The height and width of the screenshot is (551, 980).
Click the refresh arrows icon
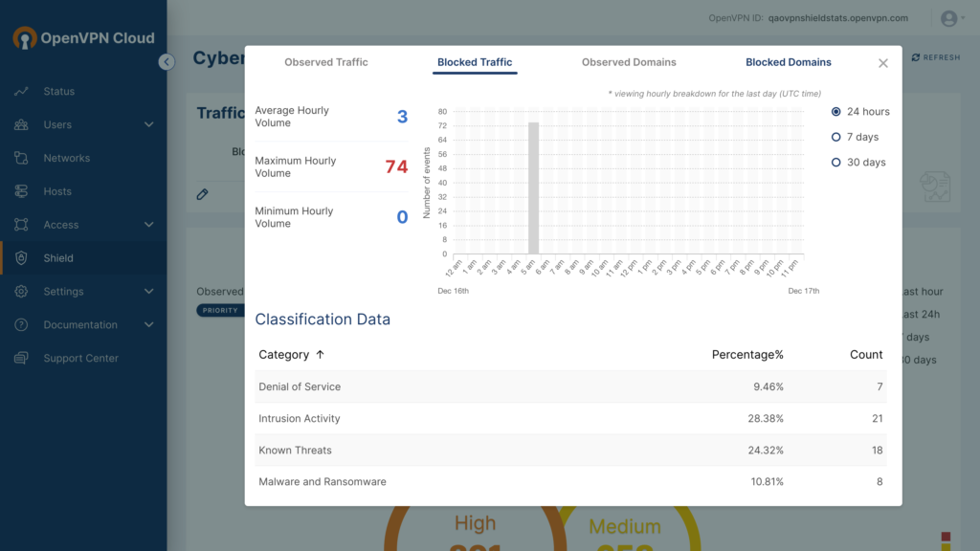[x=916, y=57]
